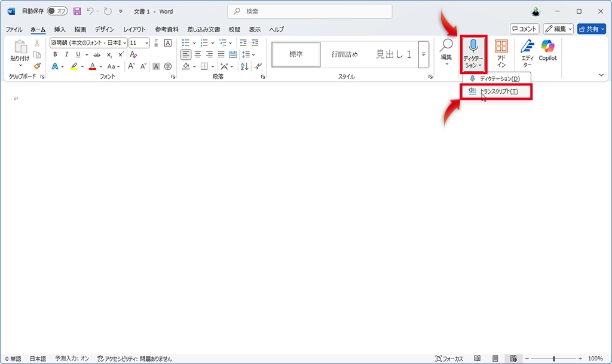
Task: Click the 共有 (Share) button
Action: point(591,29)
